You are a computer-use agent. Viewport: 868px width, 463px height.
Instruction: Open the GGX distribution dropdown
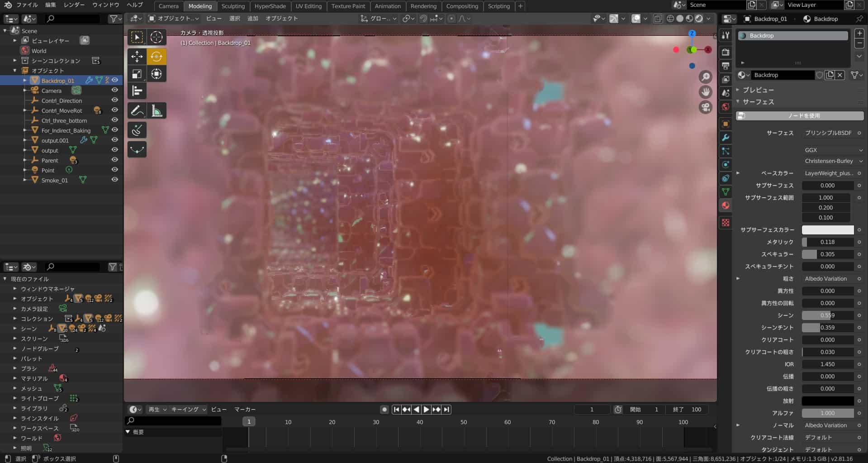click(833, 150)
